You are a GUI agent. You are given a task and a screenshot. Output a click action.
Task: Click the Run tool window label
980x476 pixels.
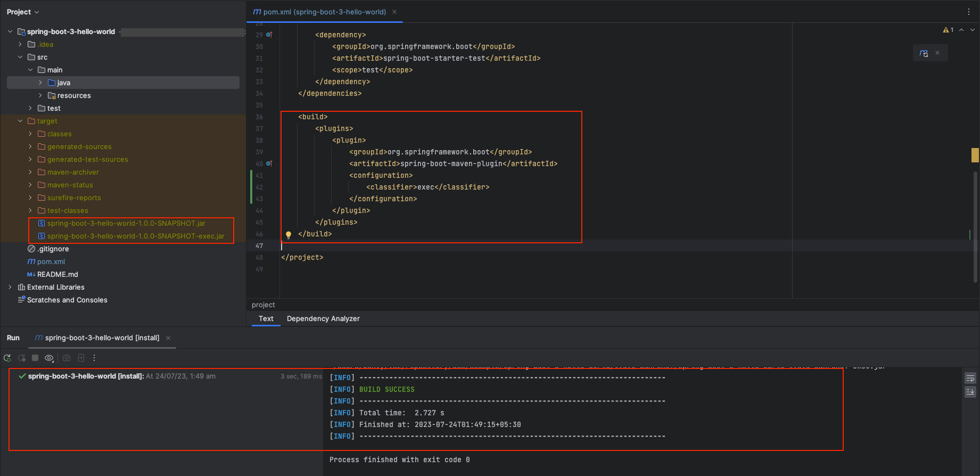point(13,338)
